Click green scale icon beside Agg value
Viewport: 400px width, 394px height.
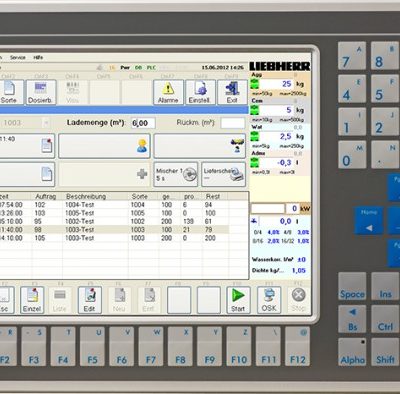click(255, 84)
